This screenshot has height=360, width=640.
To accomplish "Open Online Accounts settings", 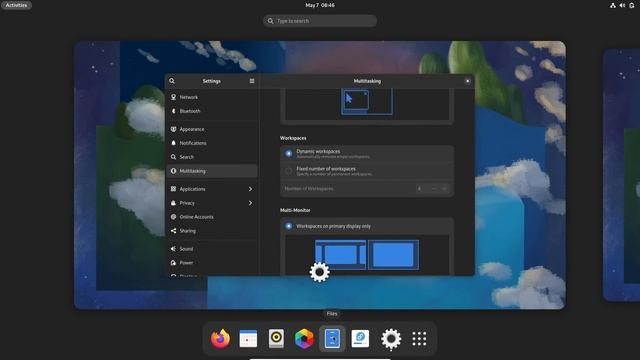I will click(212, 217).
